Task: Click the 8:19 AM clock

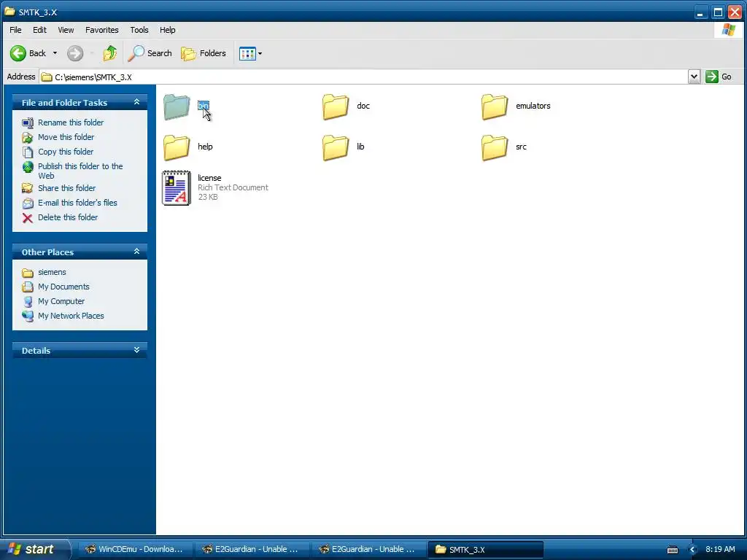Action: point(720,549)
